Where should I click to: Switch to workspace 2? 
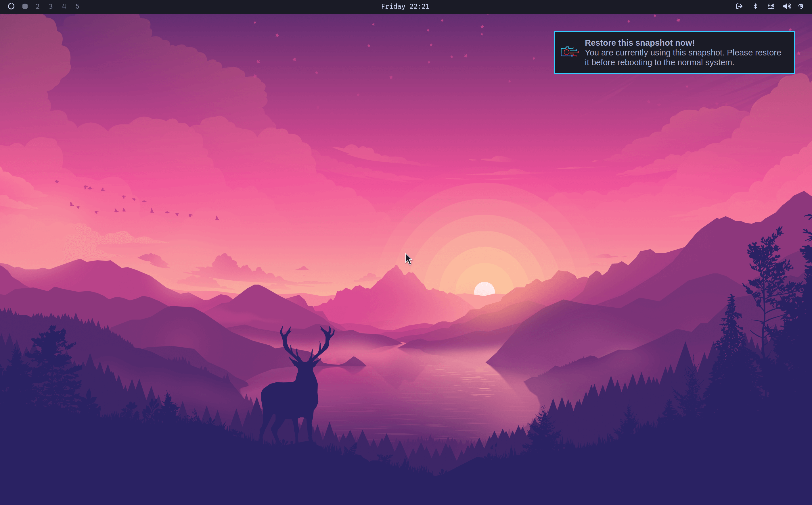coord(38,6)
